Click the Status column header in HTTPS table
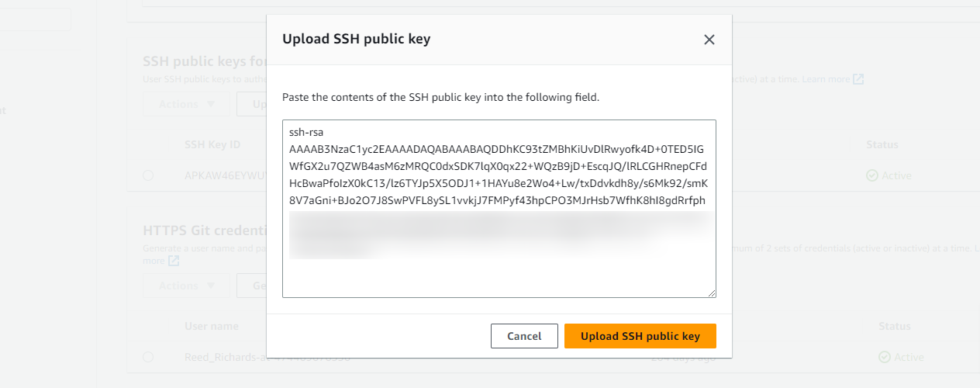The height and width of the screenshot is (388, 980). click(895, 326)
